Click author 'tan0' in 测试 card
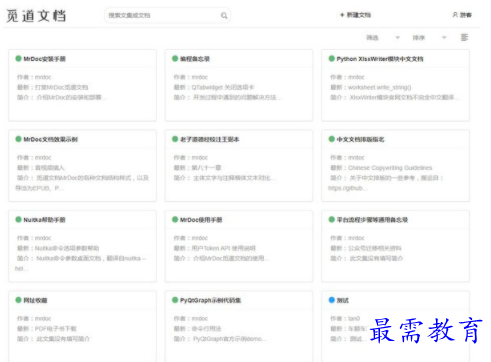This screenshot has height=362, width=491. coord(354,318)
